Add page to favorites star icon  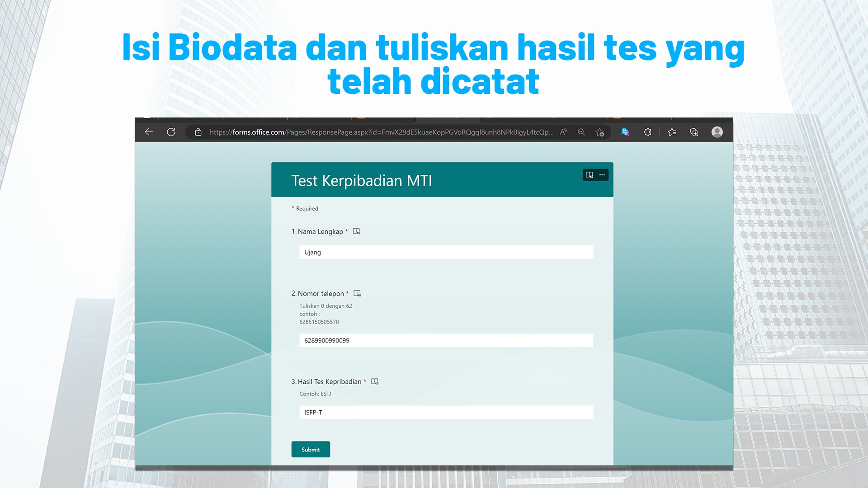pyautogui.click(x=600, y=132)
